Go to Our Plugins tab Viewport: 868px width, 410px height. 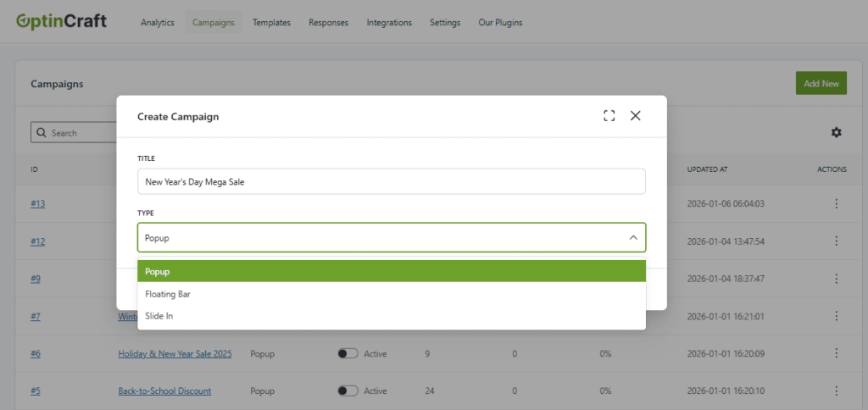pyautogui.click(x=500, y=23)
